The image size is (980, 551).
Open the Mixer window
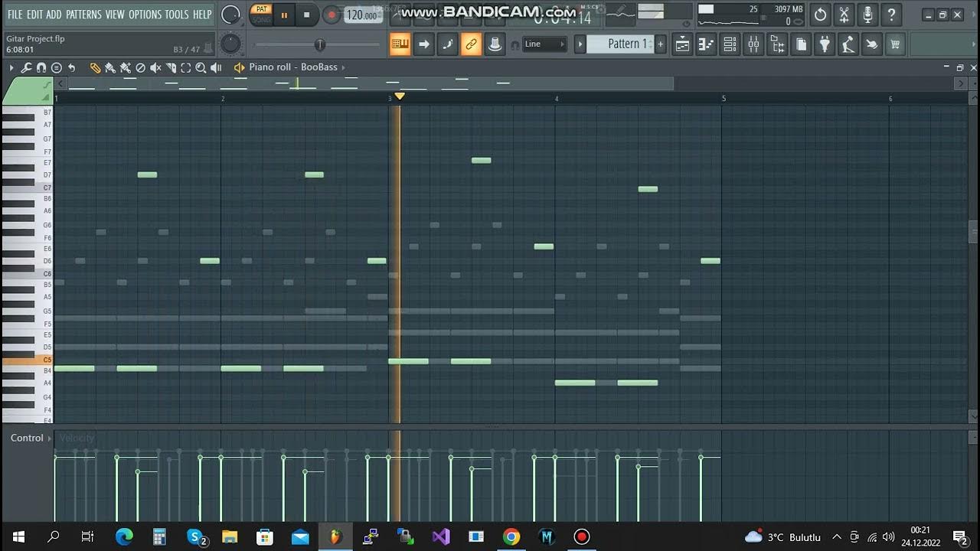pos(753,44)
